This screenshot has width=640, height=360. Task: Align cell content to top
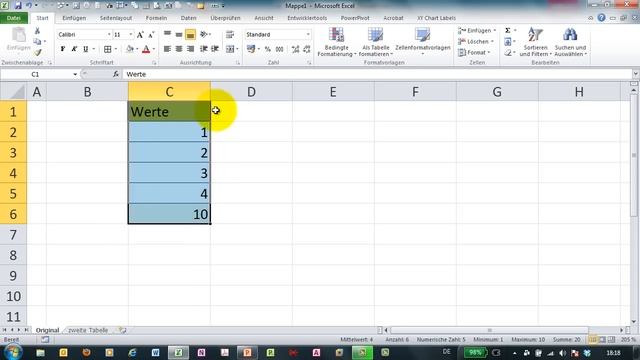[x=167, y=35]
